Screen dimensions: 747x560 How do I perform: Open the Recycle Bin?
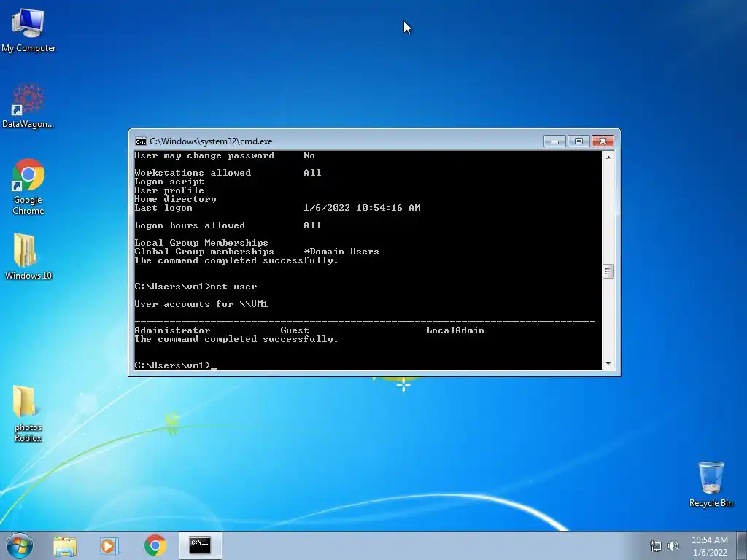pos(711,484)
